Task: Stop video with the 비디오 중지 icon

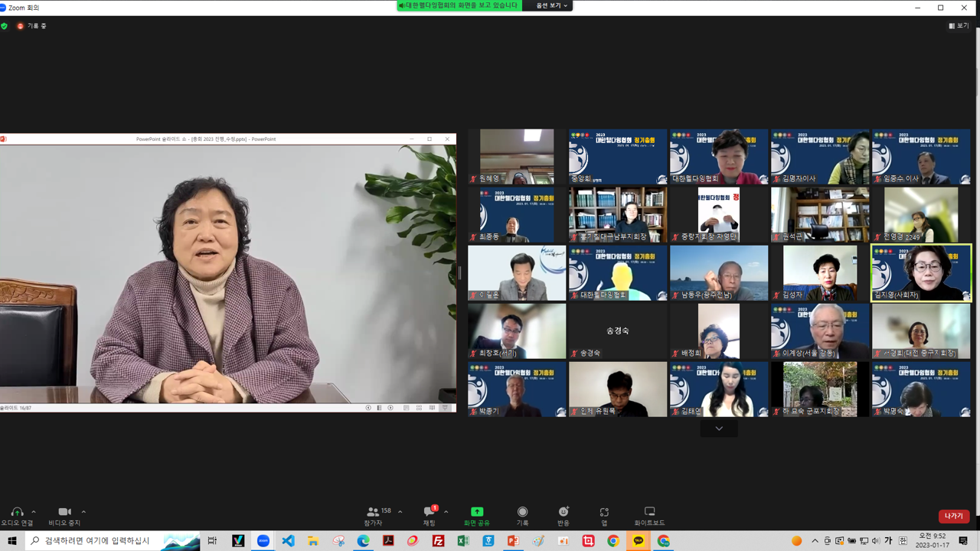Action: pyautogui.click(x=64, y=512)
